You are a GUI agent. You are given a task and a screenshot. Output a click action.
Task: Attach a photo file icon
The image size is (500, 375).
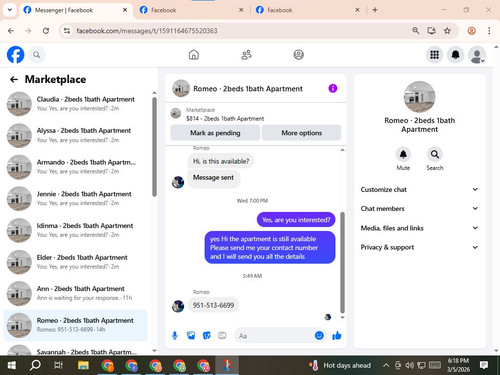[x=191, y=336]
